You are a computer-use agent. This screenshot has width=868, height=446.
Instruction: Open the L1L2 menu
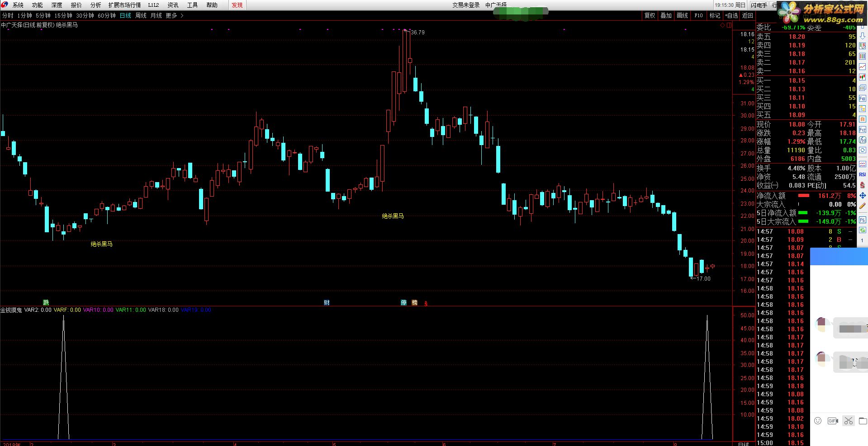154,5
